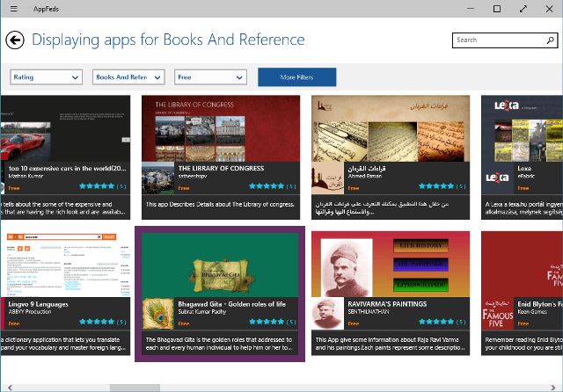
Task: Open Lingvo 9 Languages screenshot
Action: pyautogui.click(x=65, y=264)
